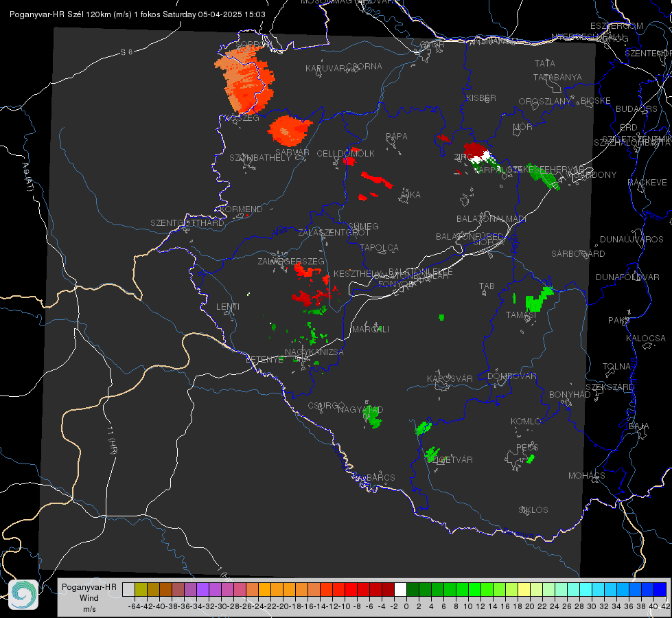Click the BAJA city label
672x618 pixels.
pyautogui.click(x=639, y=426)
